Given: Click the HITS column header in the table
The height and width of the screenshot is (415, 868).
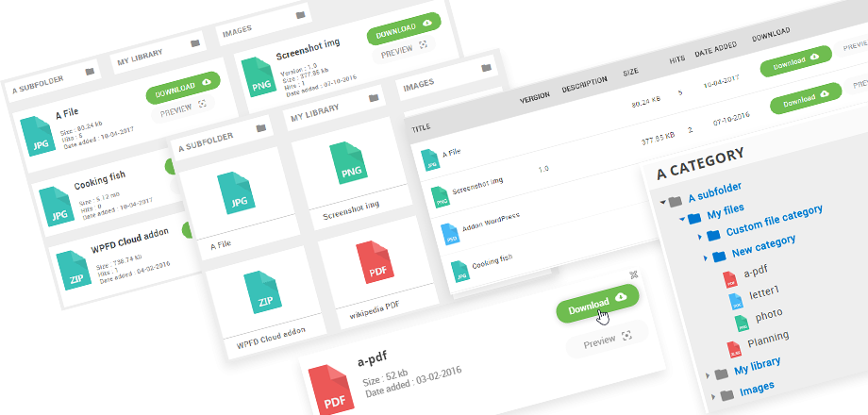Looking at the screenshot, I should [x=677, y=59].
